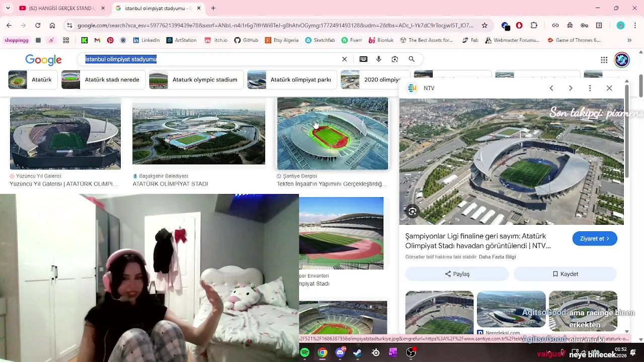Close the YouTube tab
The height and width of the screenshot is (362, 644).
tap(103, 8)
